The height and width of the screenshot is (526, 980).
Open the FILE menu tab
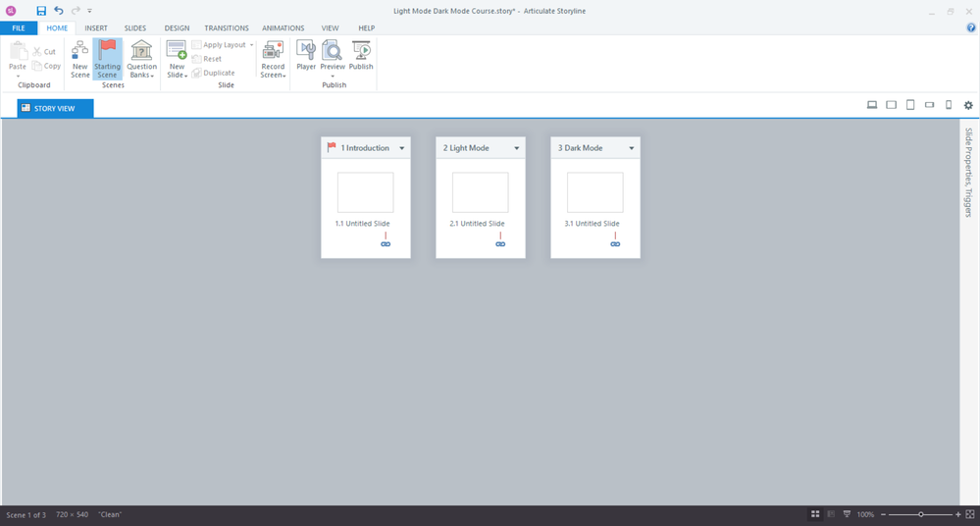coord(19,28)
